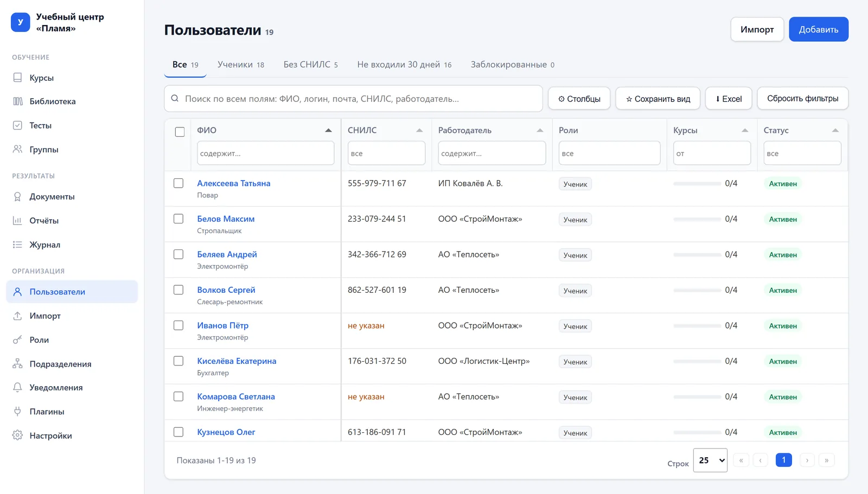Sort by СНИЛС column arrow
868x494 pixels.
click(x=419, y=130)
